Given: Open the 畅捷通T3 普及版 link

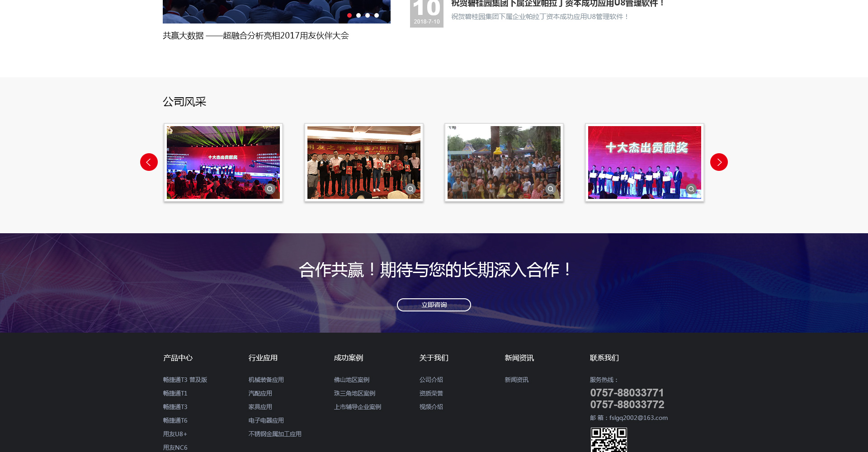Looking at the screenshot, I should click(185, 380).
